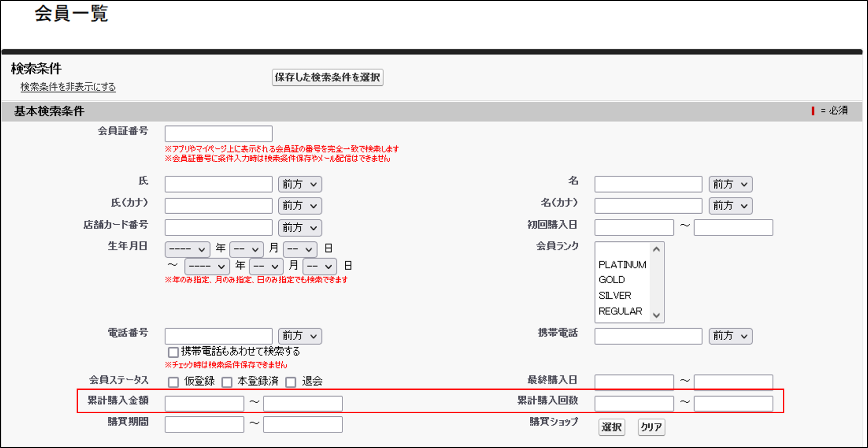This screenshot has width=868, height=448.
Task: Click 会員ランク list scroll down arrow
Action: 656,315
